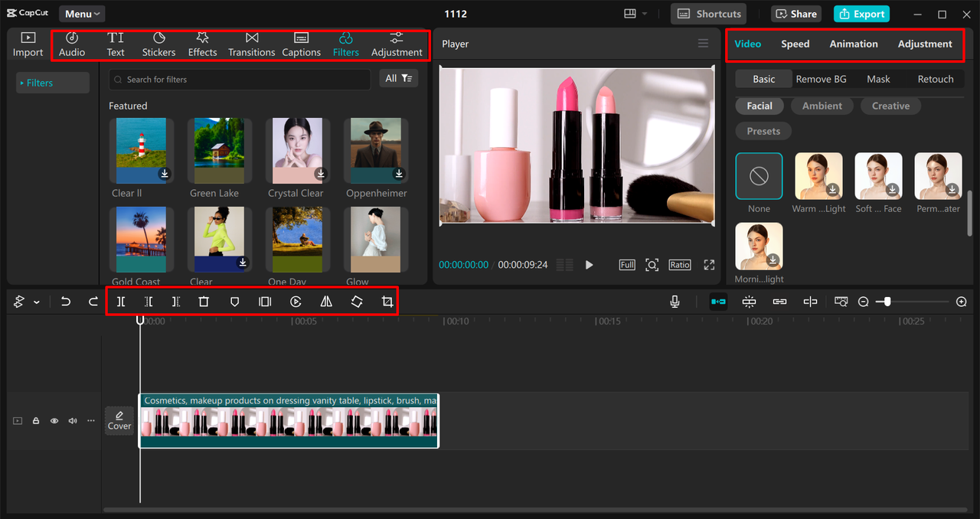The image size is (980, 519).
Task: Click the Reverse playback tool icon
Action: pyautogui.click(x=296, y=302)
